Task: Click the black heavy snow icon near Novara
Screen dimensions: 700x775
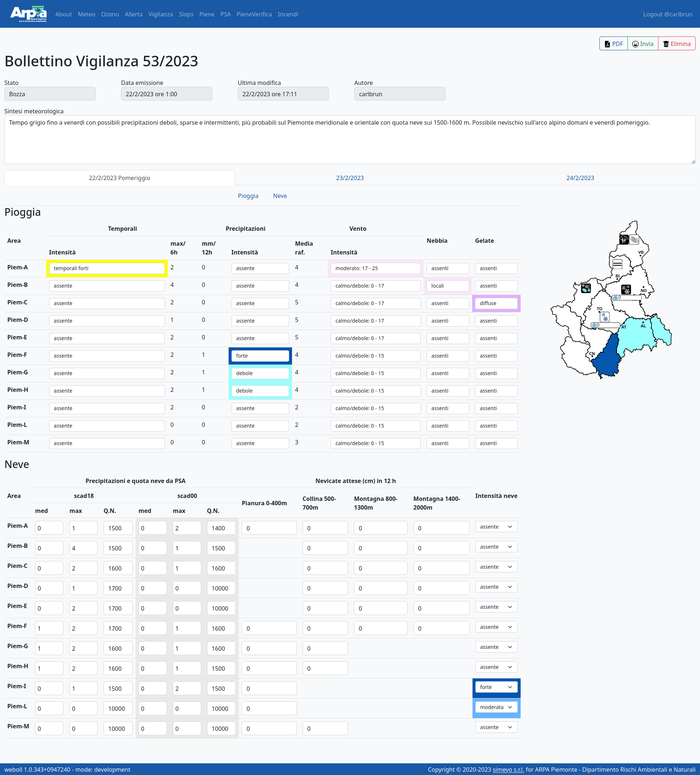Action: 626,289
